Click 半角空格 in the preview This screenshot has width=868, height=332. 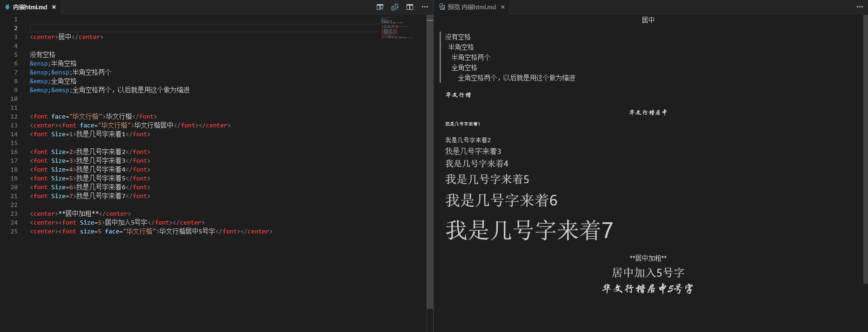tap(461, 47)
